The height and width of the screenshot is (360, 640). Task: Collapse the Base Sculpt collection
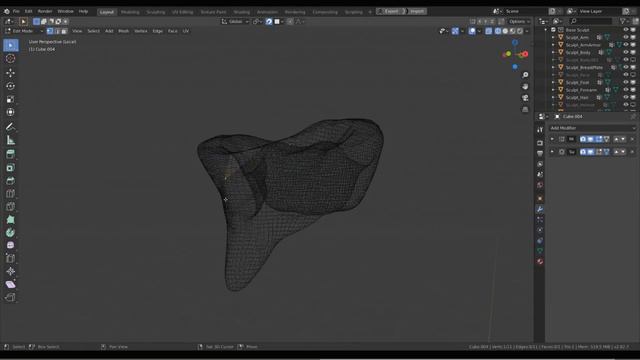coord(546,30)
